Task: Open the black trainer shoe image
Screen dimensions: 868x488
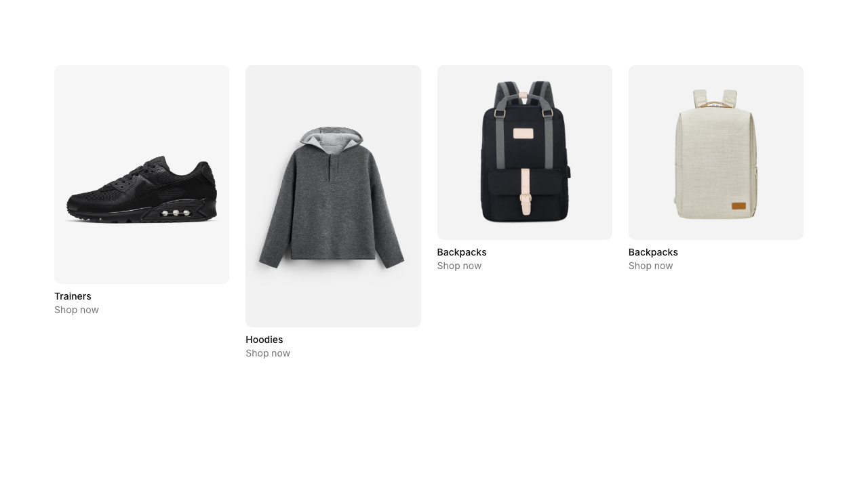Action: 142,174
